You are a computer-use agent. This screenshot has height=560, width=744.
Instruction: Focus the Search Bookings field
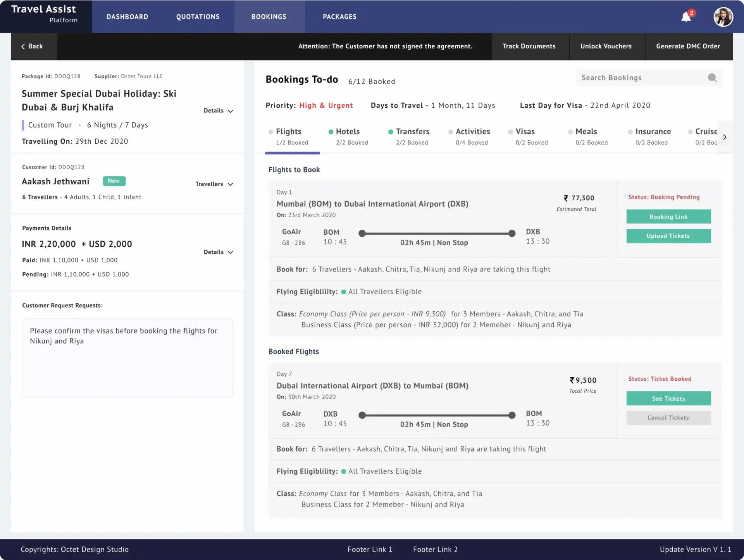tap(649, 77)
